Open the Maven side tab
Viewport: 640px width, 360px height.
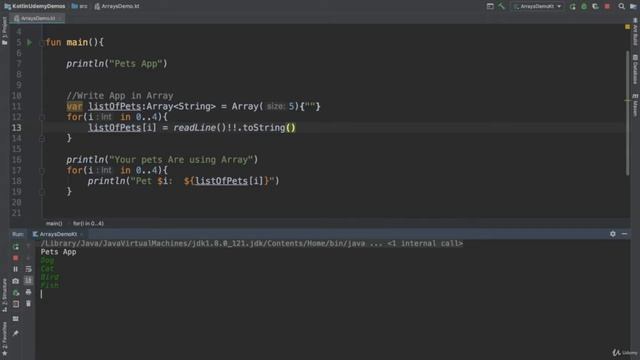[635, 105]
